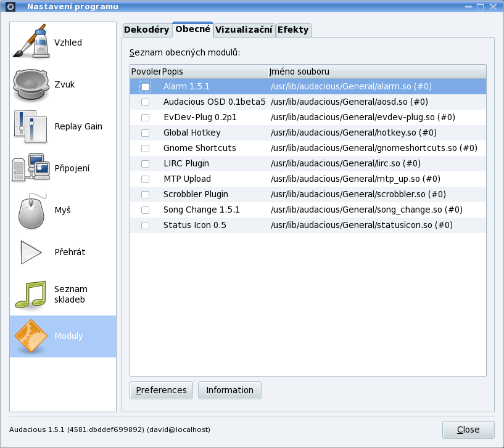Click the Připojení network computers icon
The image size is (504, 448).
pyautogui.click(x=31, y=168)
